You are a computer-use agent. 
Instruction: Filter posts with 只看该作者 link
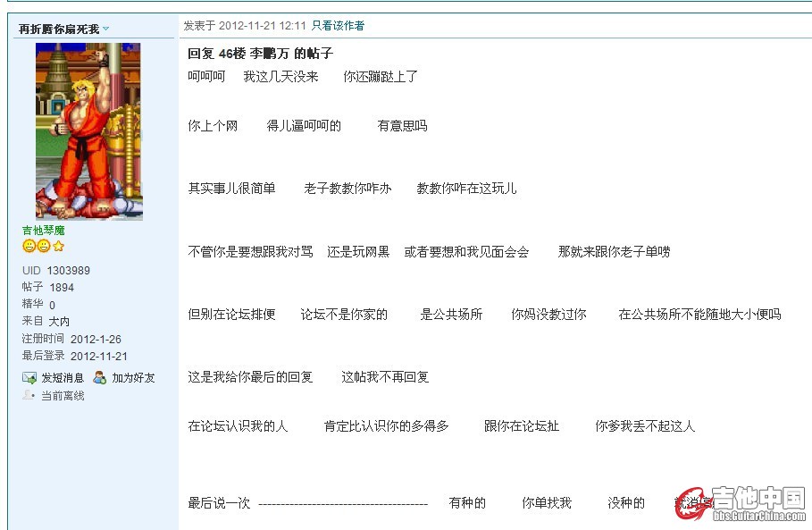coord(338,26)
